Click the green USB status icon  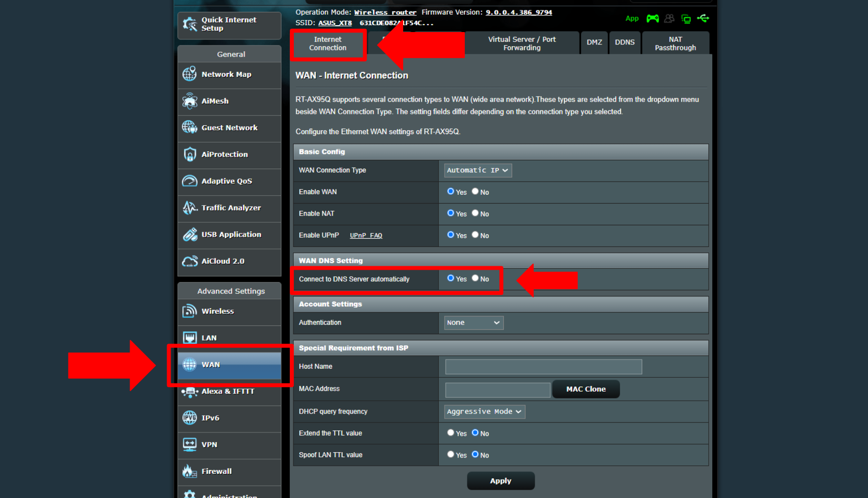tap(703, 19)
